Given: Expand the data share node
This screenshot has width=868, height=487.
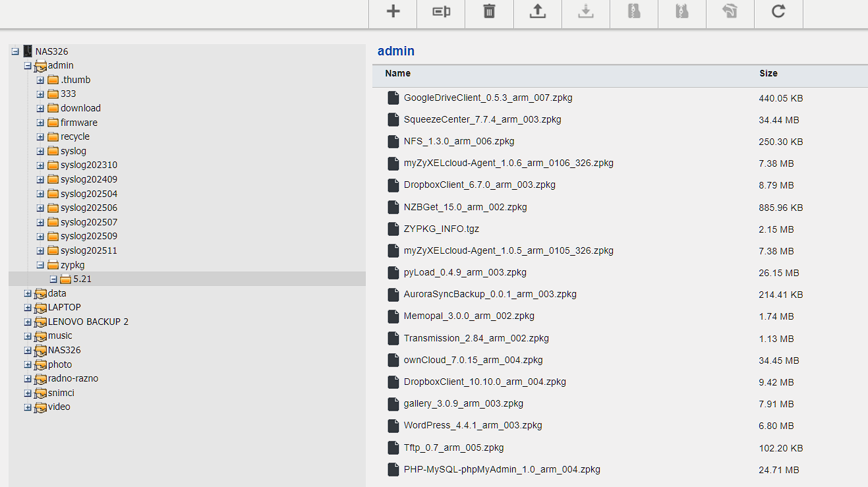Looking at the screenshot, I should [x=28, y=293].
